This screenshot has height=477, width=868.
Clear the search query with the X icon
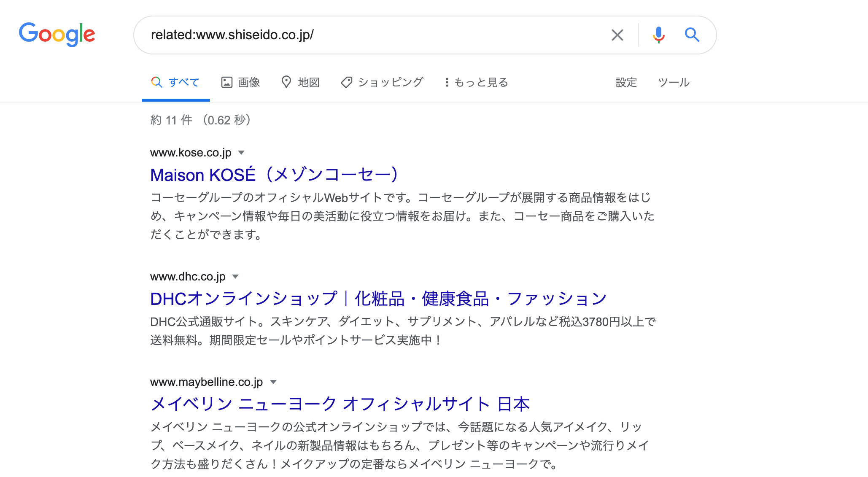pyautogui.click(x=617, y=35)
